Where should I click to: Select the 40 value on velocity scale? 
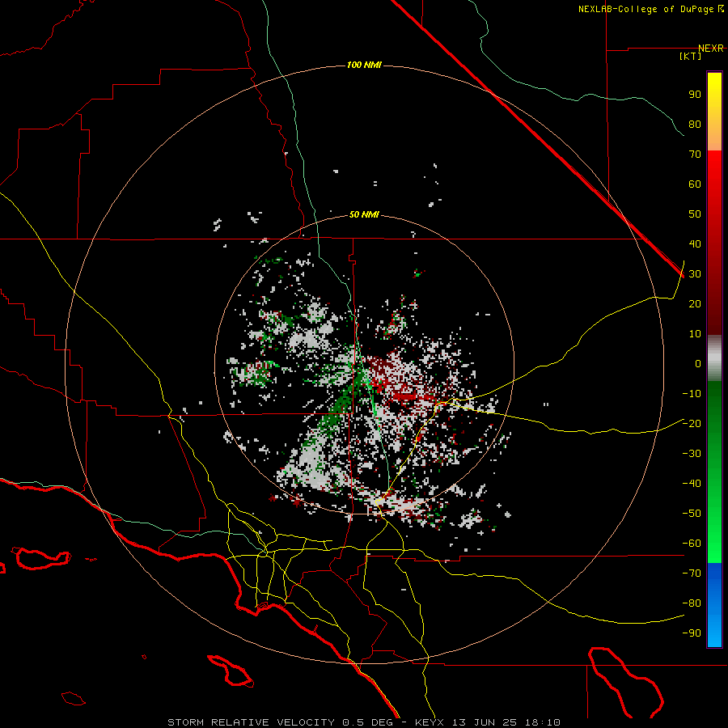[x=695, y=244]
